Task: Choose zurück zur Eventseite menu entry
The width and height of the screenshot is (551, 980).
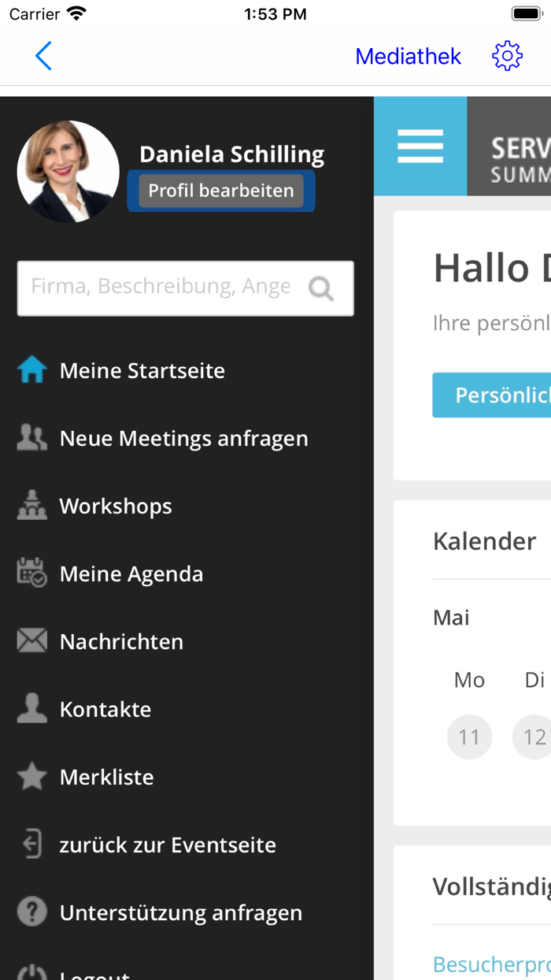Action: point(168,845)
